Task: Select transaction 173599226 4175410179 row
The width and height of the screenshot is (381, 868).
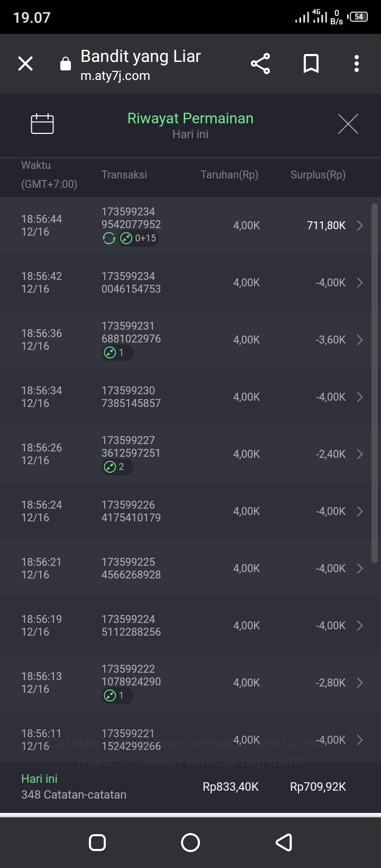Action: [131, 511]
